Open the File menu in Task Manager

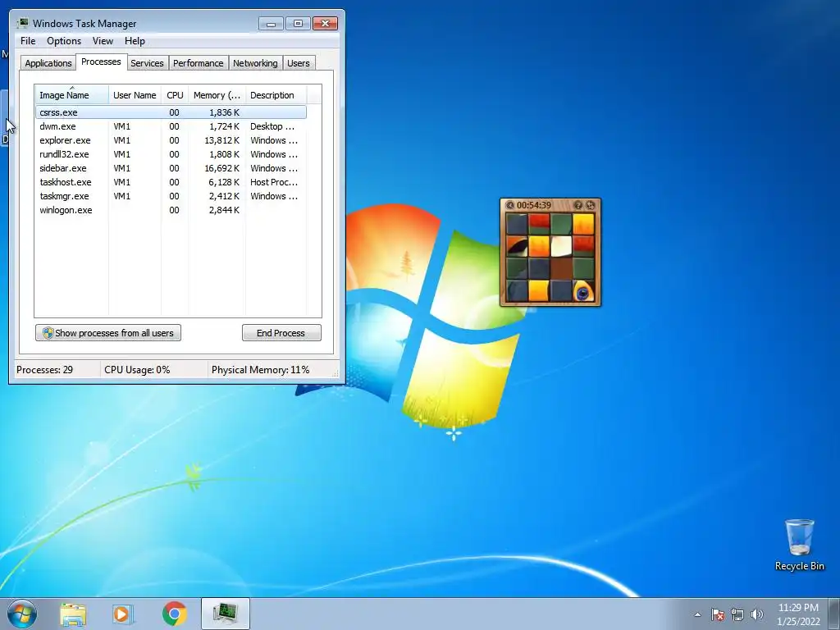[28, 41]
